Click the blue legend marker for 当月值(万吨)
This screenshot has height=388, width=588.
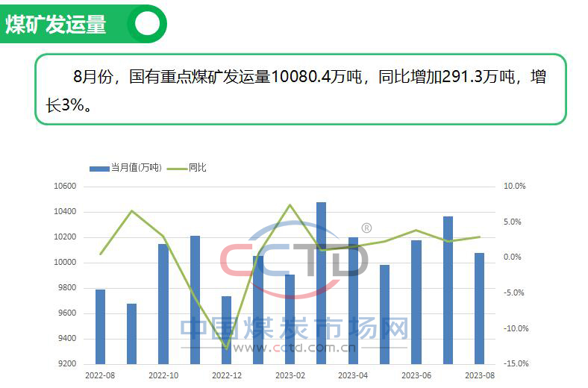[x=98, y=168]
